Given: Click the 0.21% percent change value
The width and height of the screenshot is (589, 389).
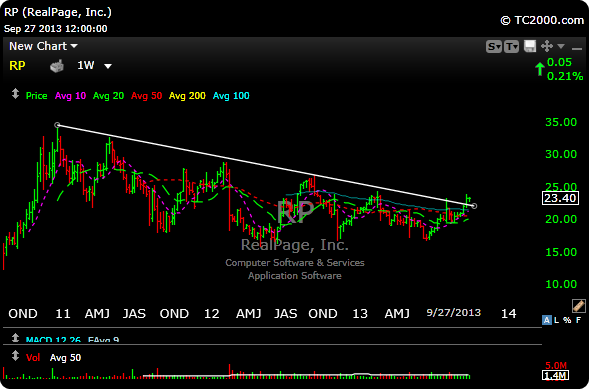Looking at the screenshot, I should point(565,76).
